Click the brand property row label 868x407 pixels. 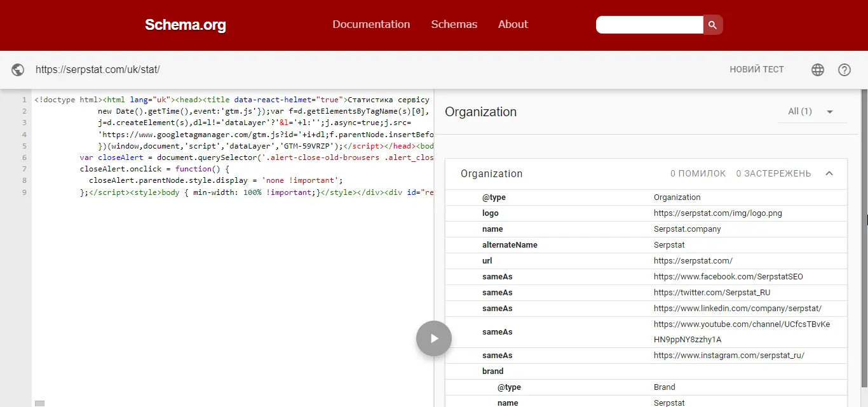point(492,371)
